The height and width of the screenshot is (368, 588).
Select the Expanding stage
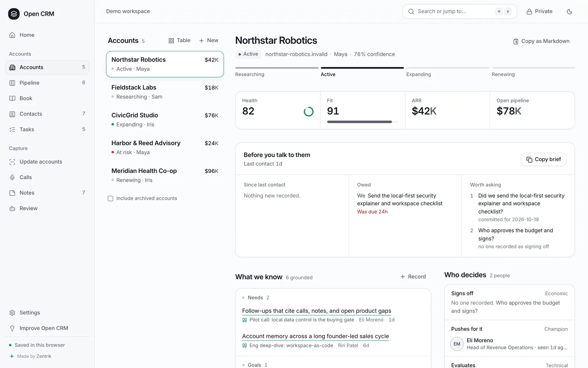point(448,72)
